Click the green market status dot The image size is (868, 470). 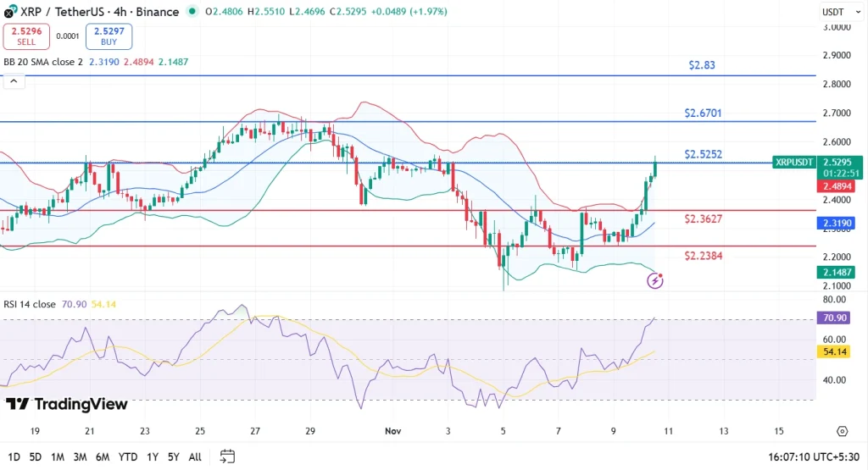192,12
